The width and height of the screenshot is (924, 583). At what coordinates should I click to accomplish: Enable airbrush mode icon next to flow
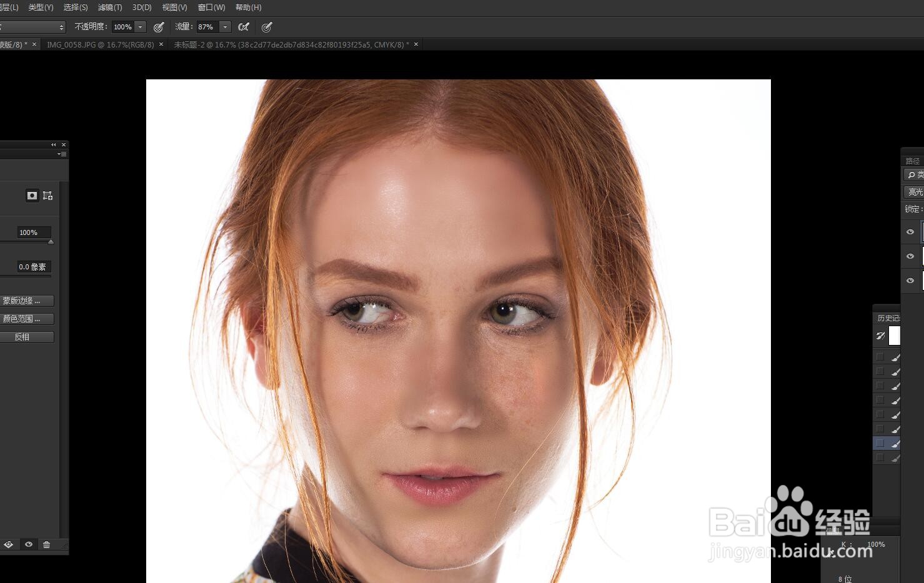(x=244, y=27)
